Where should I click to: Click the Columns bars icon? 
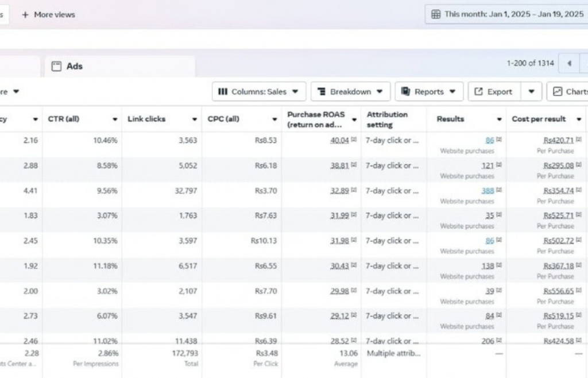223,91
